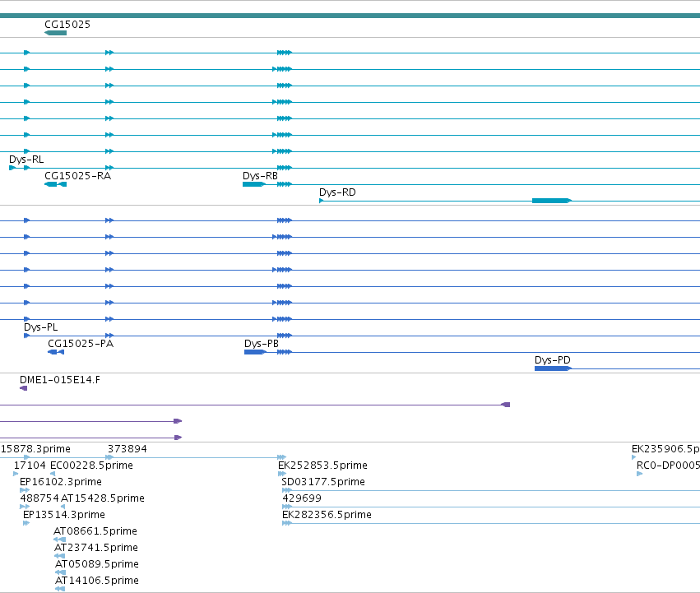Select the purple DME1-015E14.F arrow glyph
This screenshot has width=700, height=593.
[x=24, y=388]
